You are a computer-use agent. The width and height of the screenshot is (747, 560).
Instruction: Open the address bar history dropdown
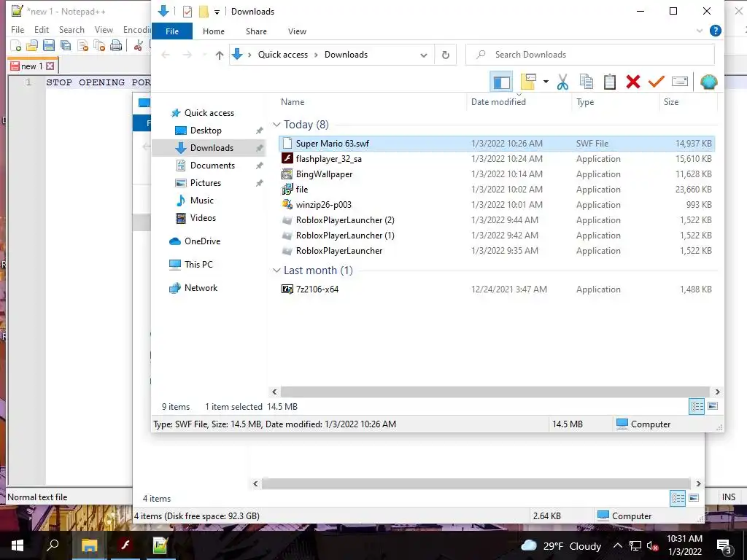coord(424,55)
